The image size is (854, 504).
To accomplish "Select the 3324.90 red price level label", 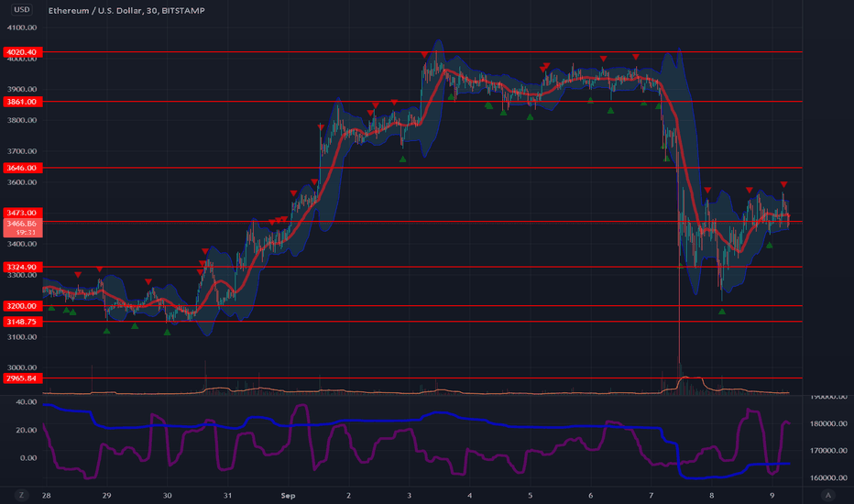I will (x=22, y=267).
